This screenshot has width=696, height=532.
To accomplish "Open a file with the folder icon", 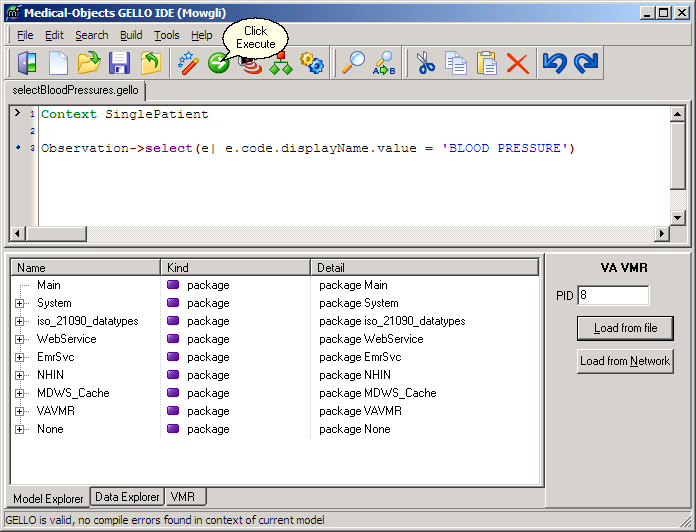I will [89, 63].
